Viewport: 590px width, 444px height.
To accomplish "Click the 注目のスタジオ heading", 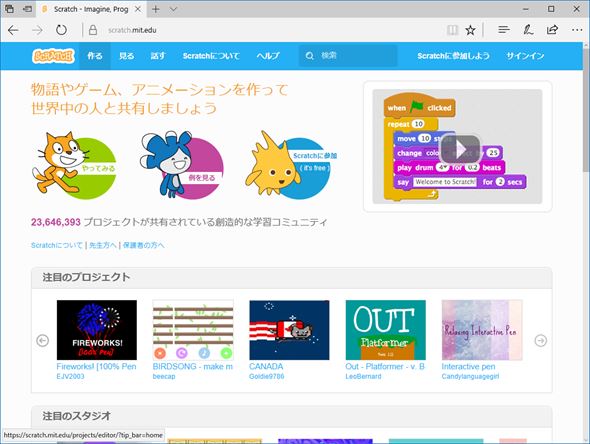I will 76,416.
